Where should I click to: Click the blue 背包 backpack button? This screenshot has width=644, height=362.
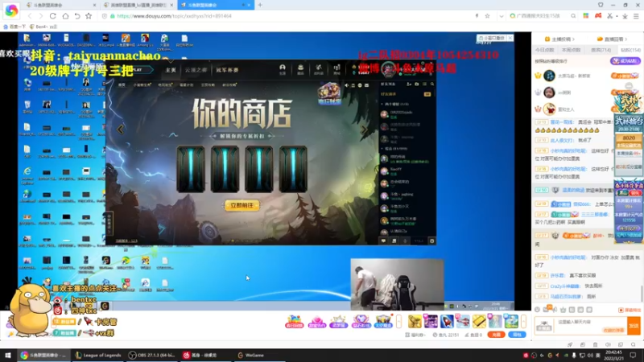click(x=517, y=335)
